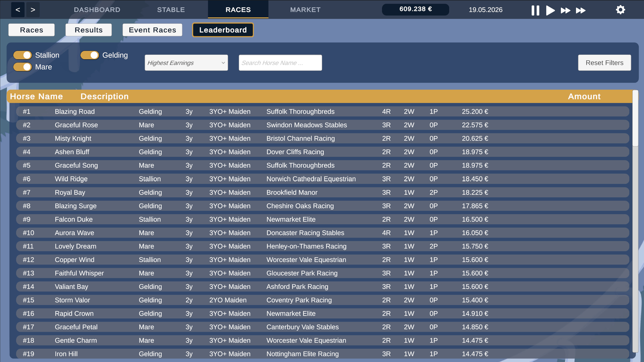Click the Reset Filters button
The image size is (644, 362).
[x=604, y=63]
